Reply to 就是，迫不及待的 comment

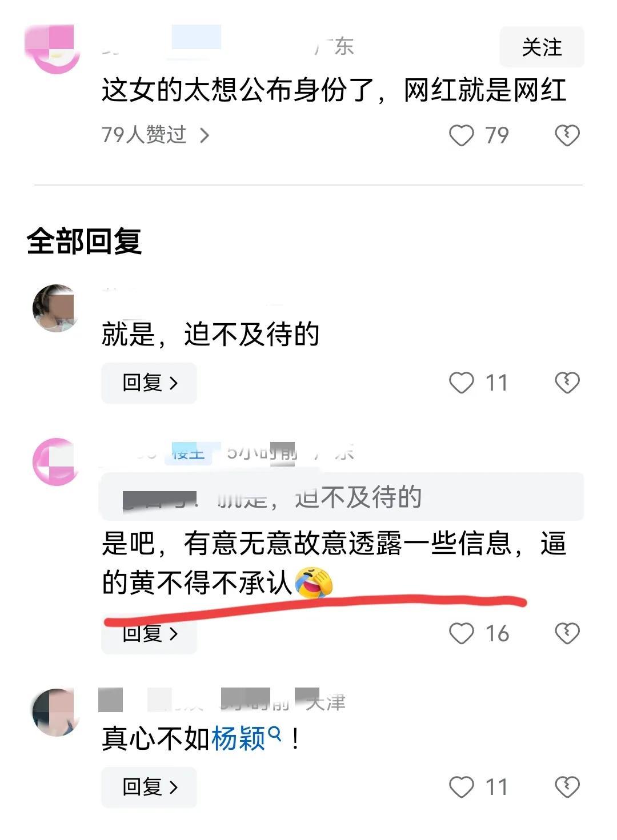click(149, 383)
